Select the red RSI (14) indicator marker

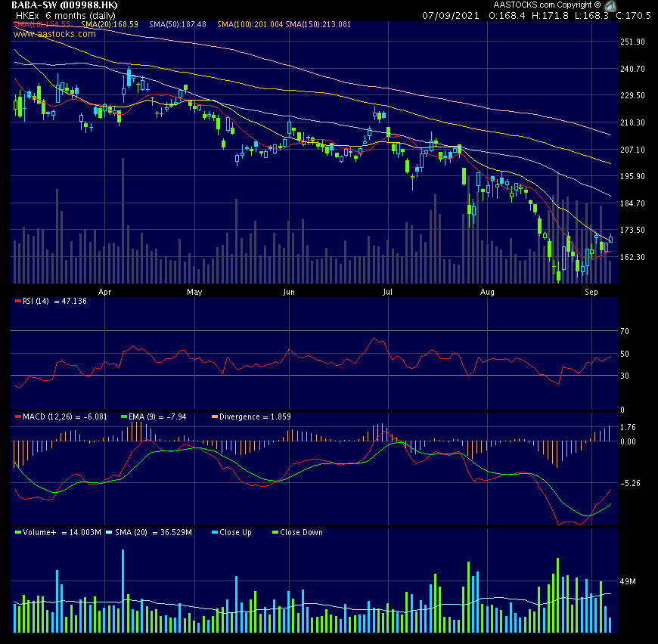coord(18,300)
